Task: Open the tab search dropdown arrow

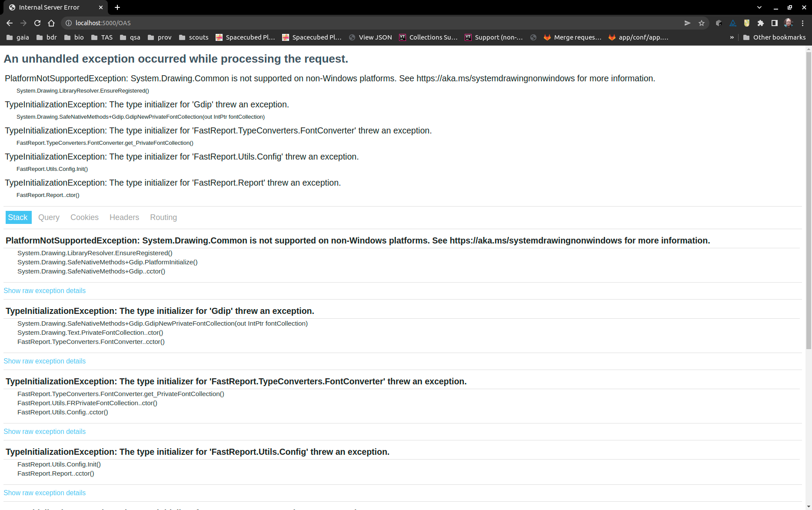Action: click(x=759, y=7)
